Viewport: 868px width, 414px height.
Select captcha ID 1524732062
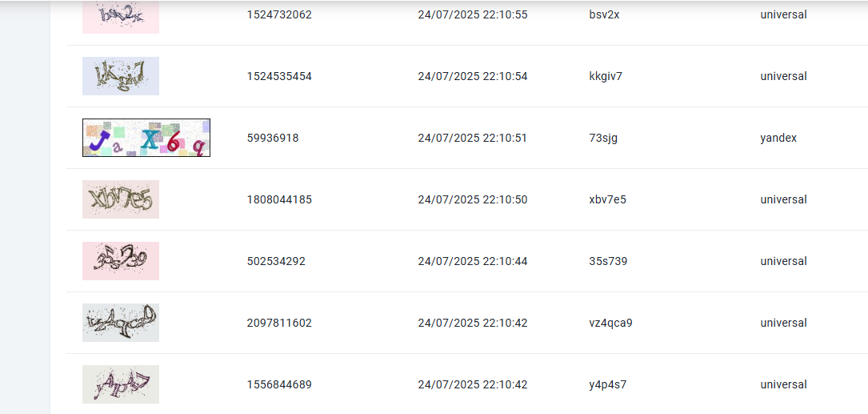[x=279, y=15]
